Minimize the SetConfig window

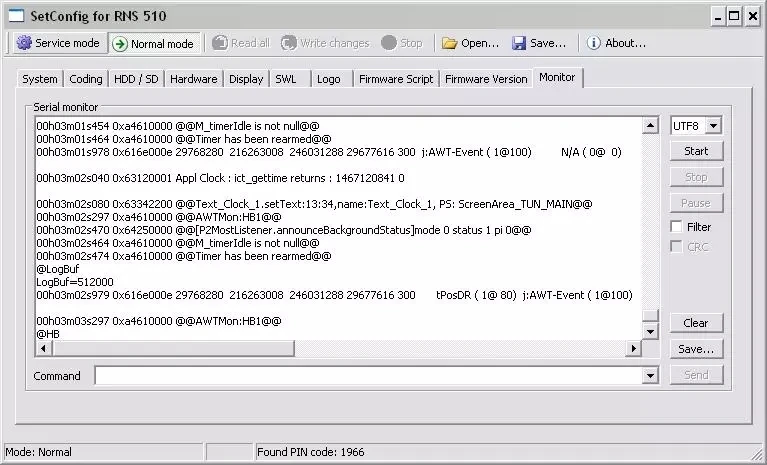(718, 17)
